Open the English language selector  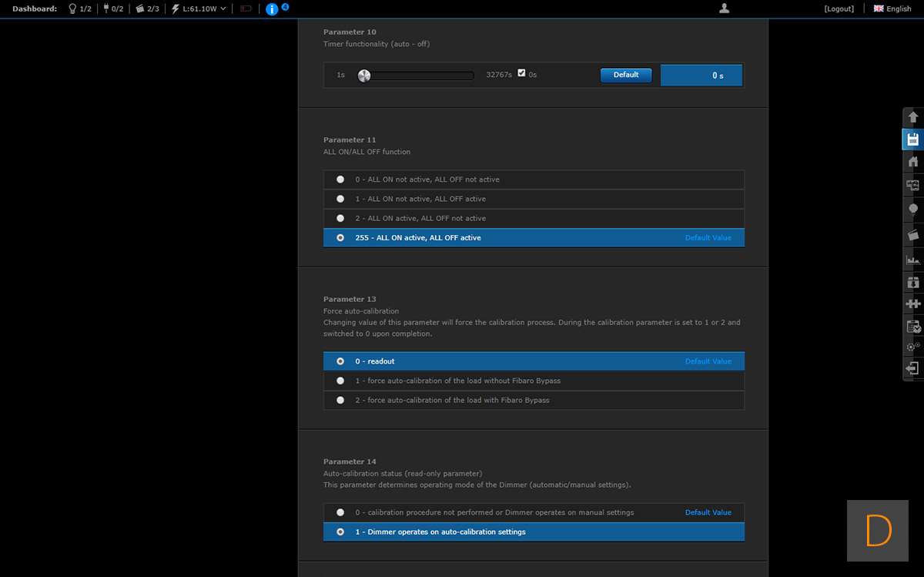coord(892,8)
